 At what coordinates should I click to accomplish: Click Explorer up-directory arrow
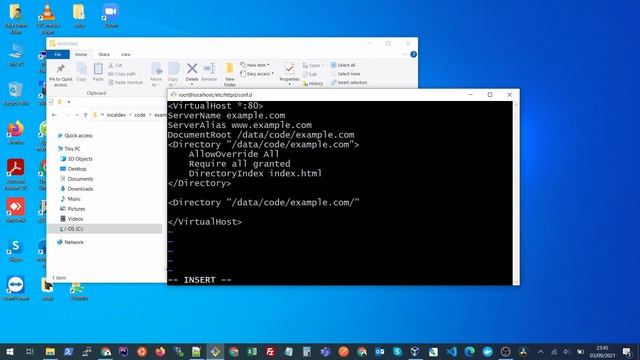click(86, 115)
